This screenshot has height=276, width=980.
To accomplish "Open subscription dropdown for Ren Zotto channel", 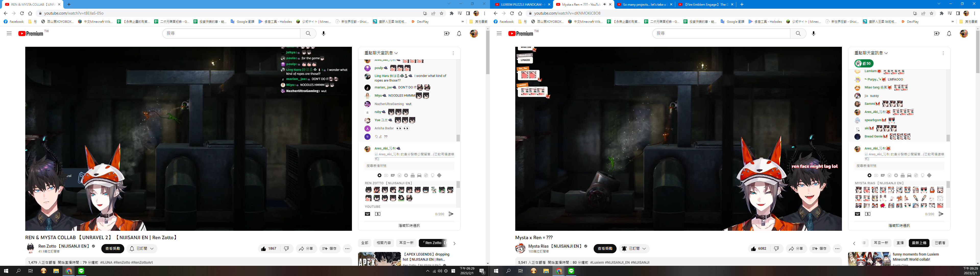I will click(142, 249).
